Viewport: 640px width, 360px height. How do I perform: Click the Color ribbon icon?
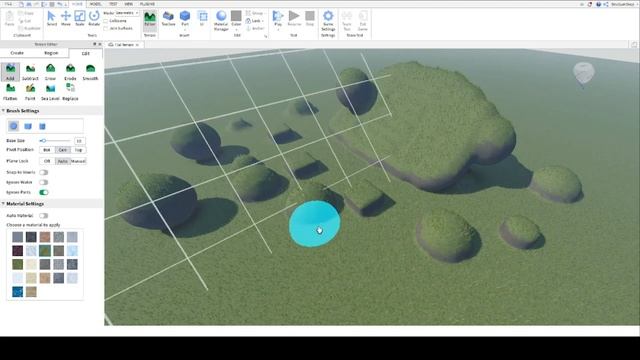(x=236, y=16)
